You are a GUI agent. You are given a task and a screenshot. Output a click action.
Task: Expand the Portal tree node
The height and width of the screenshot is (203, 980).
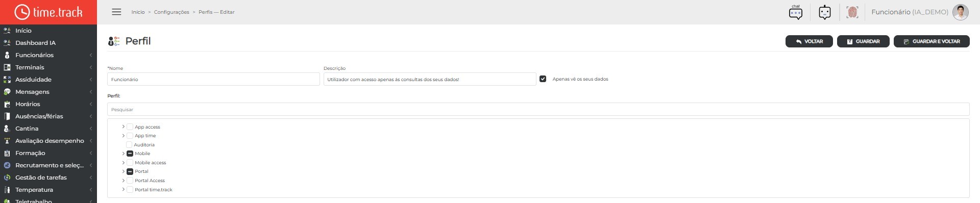click(x=123, y=171)
